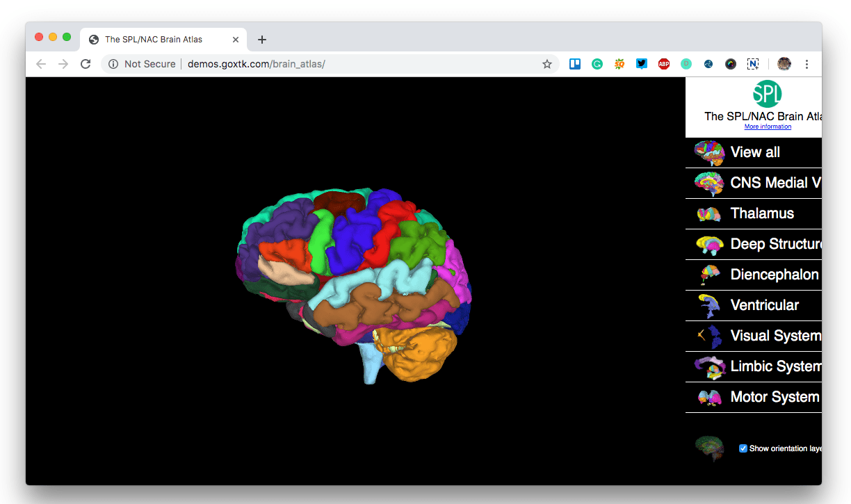Click the dim orientation brain thumbnail
The image size is (851, 504).
click(x=710, y=448)
